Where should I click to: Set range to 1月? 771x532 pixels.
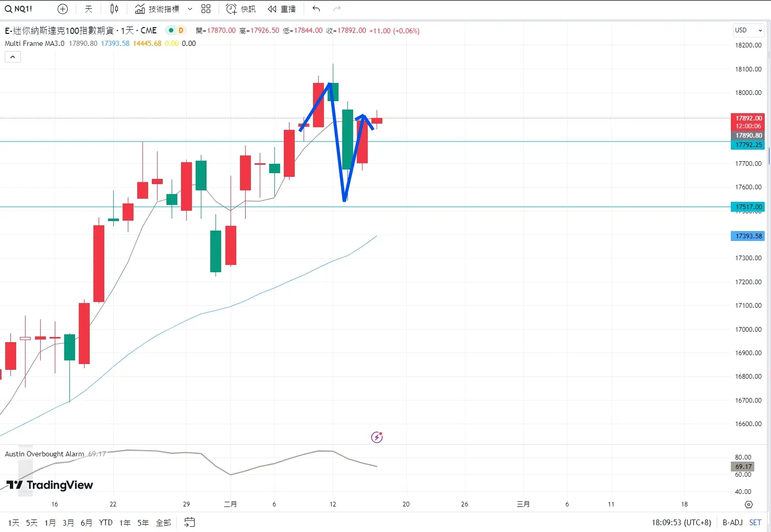(x=50, y=523)
